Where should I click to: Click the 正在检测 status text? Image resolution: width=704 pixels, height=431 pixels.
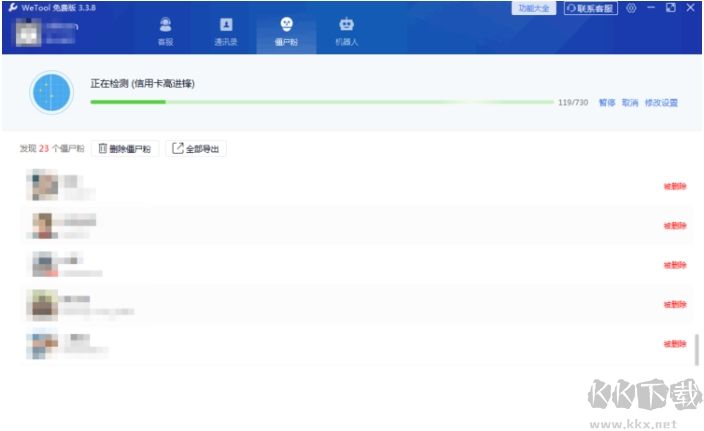142,84
